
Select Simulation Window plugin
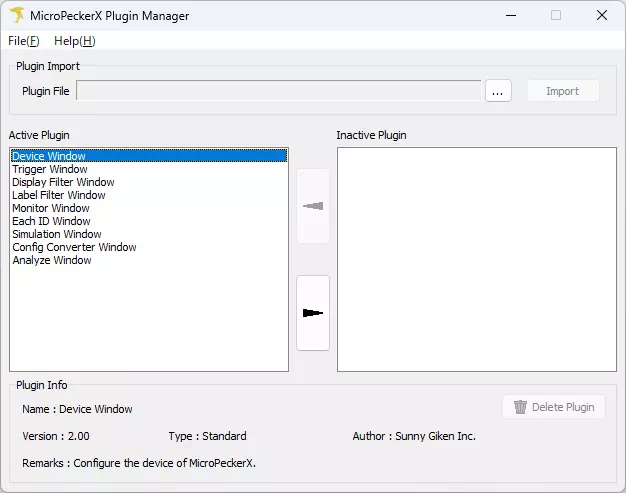click(149, 234)
